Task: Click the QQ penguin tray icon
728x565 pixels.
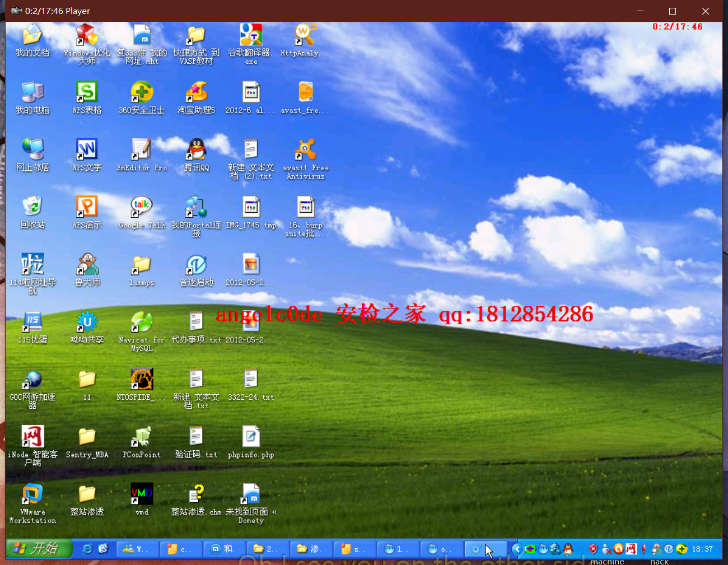Action: [568, 549]
